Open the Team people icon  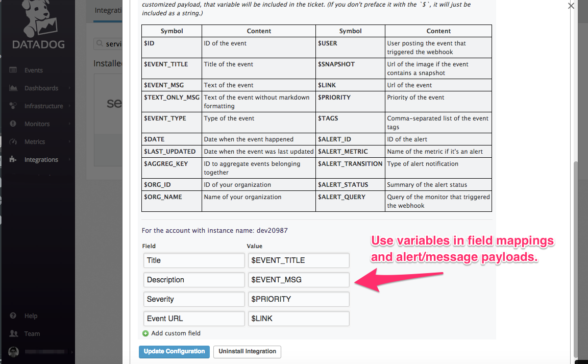coord(13,334)
